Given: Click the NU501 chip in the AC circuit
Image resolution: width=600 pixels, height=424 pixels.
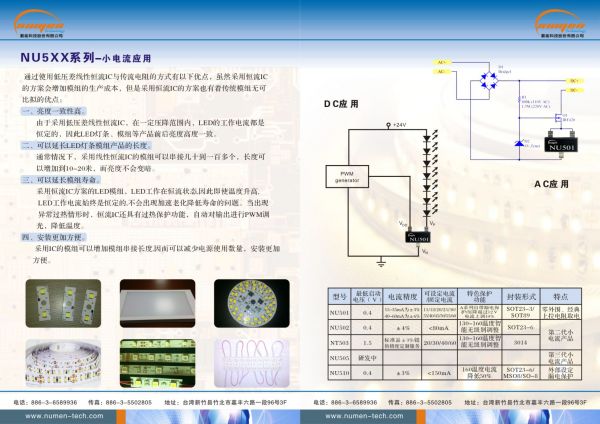Looking at the screenshot, I should point(561,145).
